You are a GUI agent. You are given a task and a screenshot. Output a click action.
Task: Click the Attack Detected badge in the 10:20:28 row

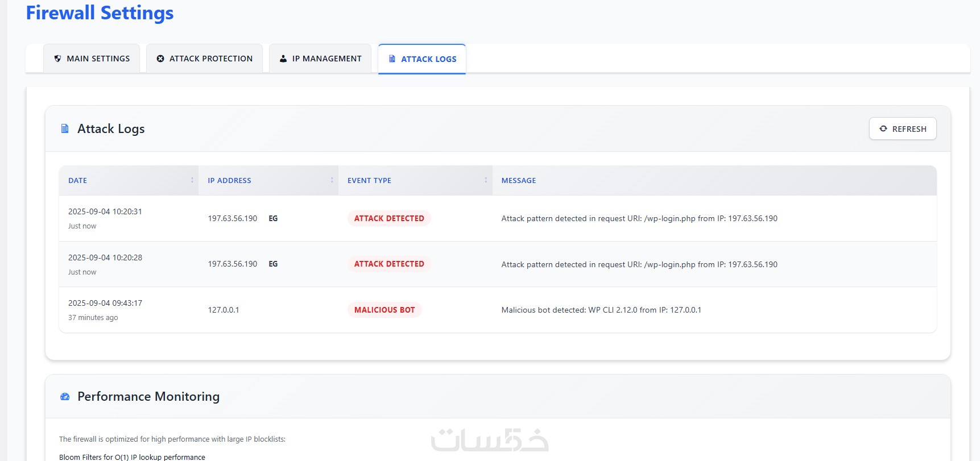point(389,264)
